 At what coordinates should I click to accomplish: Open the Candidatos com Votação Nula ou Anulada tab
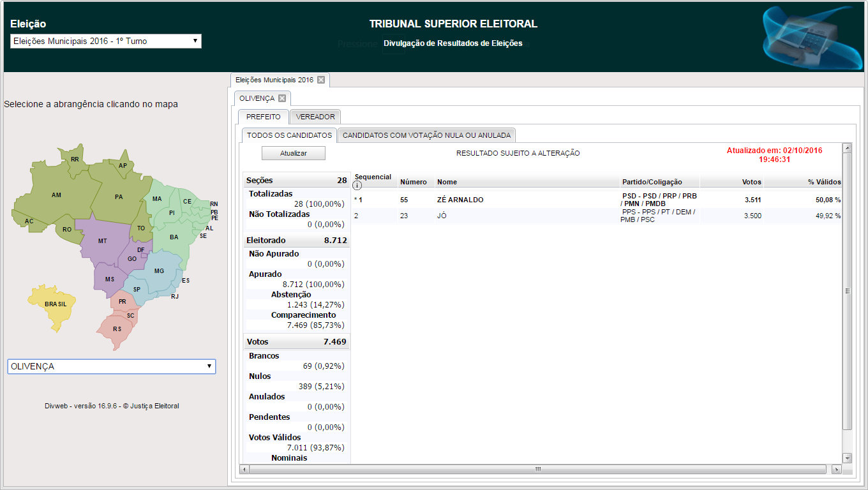(426, 135)
